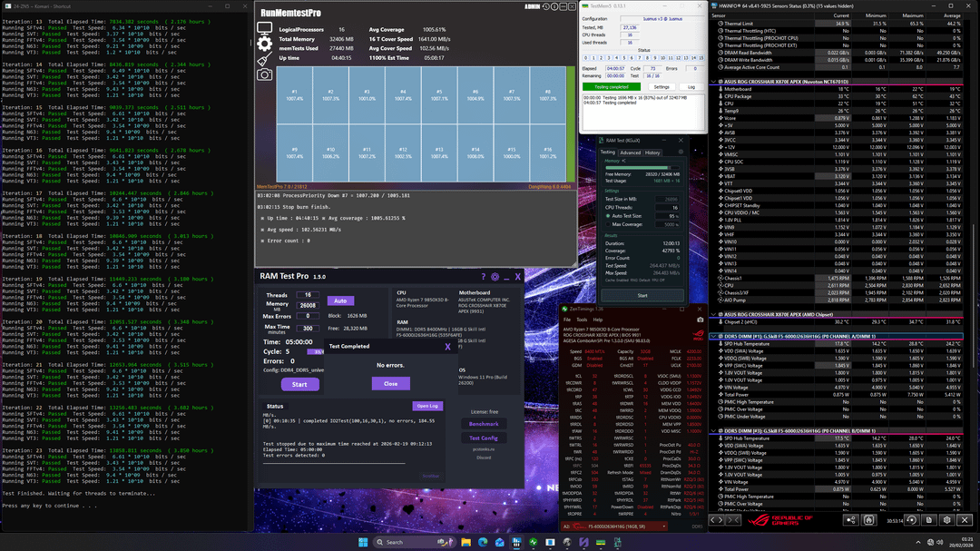Click the Open Log button in RAM Test Pro
This screenshot has width=980, height=551.
click(x=426, y=406)
